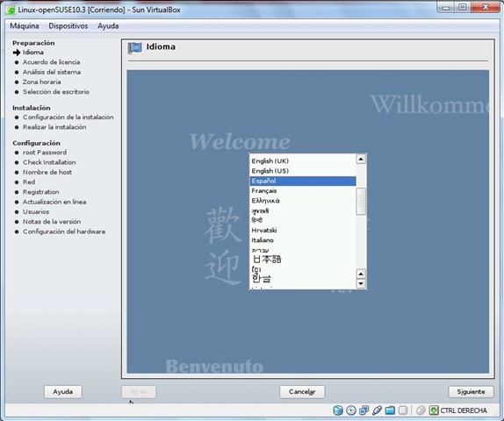Image resolution: width=504 pixels, height=421 pixels.
Task: Click the Idioma step in the sidebar
Action: pos(33,53)
